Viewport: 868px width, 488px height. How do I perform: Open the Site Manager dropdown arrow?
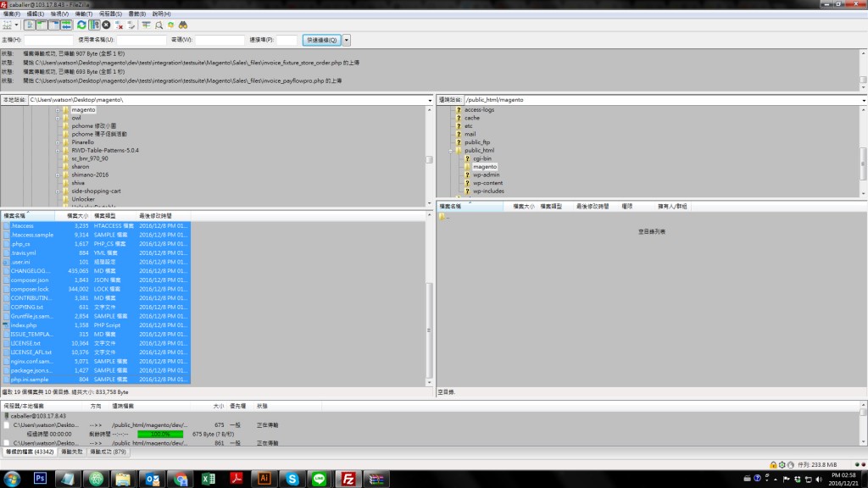(17, 25)
